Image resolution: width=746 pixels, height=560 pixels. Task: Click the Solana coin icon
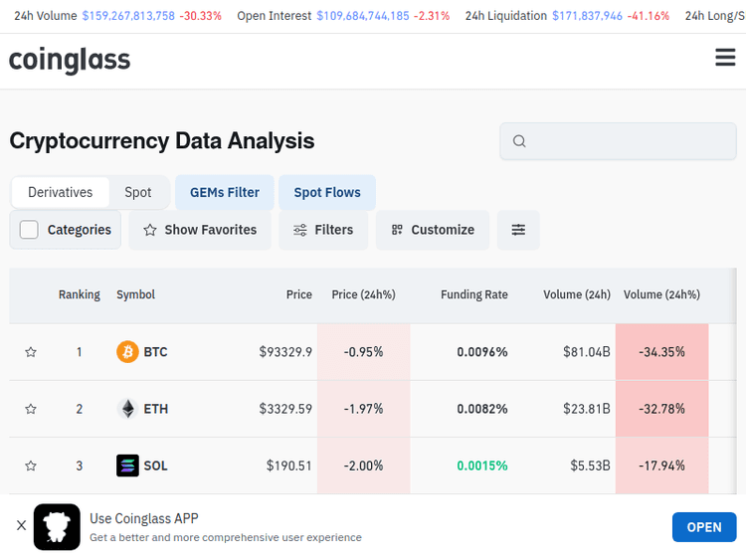(x=127, y=466)
